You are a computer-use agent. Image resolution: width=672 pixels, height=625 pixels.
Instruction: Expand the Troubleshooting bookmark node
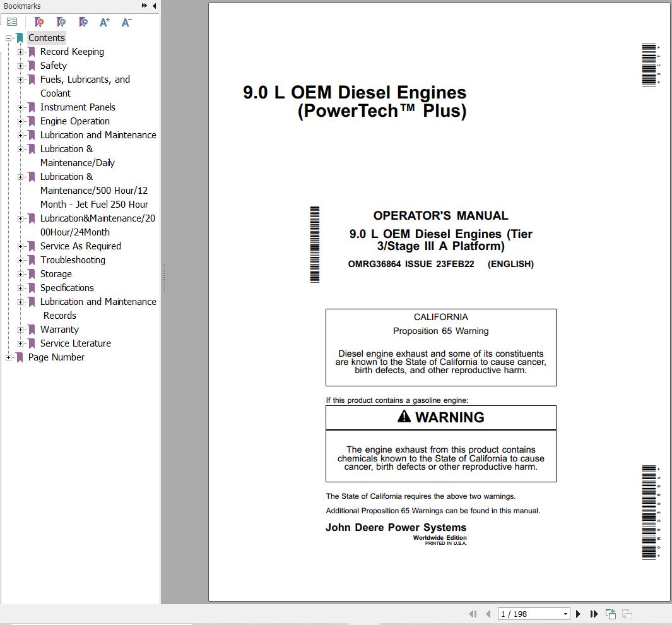20,260
